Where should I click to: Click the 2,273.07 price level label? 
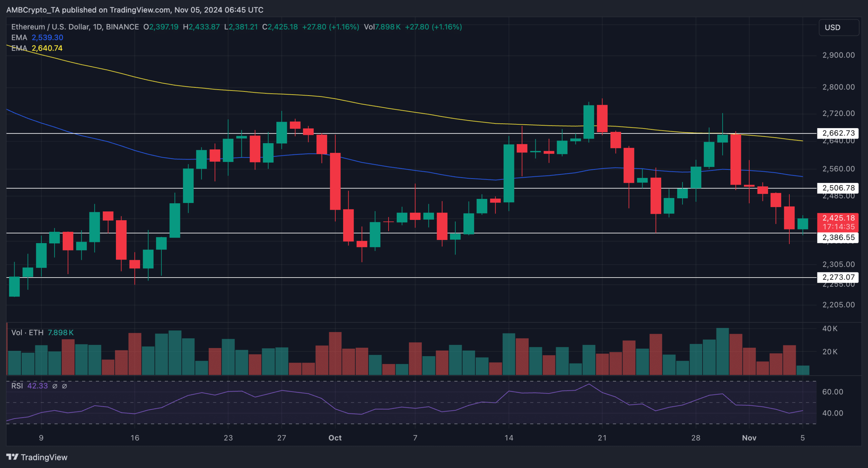(838, 277)
